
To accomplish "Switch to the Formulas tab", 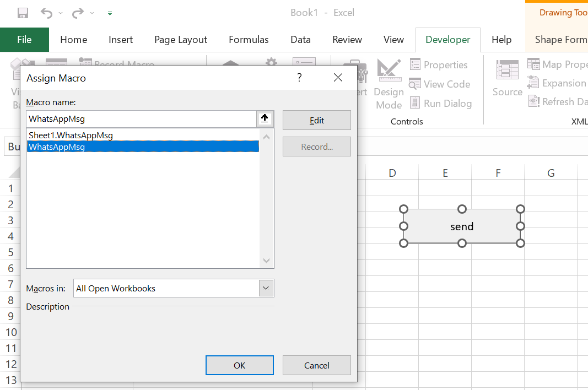I will pyautogui.click(x=249, y=40).
